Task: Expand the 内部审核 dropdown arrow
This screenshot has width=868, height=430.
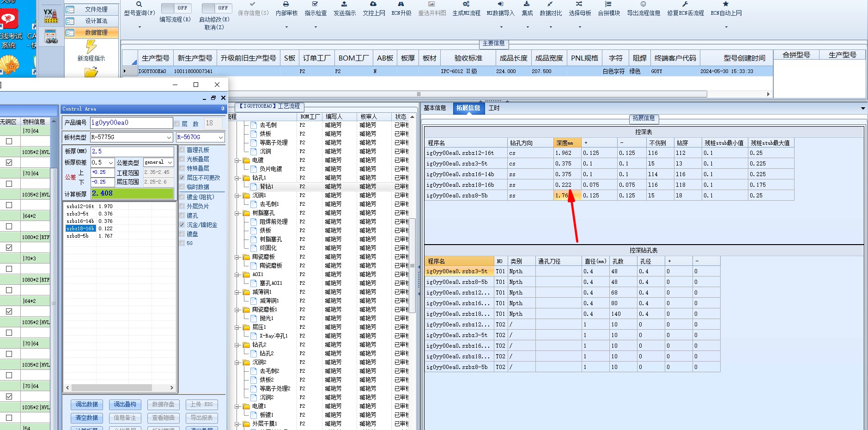Action: pos(286,27)
